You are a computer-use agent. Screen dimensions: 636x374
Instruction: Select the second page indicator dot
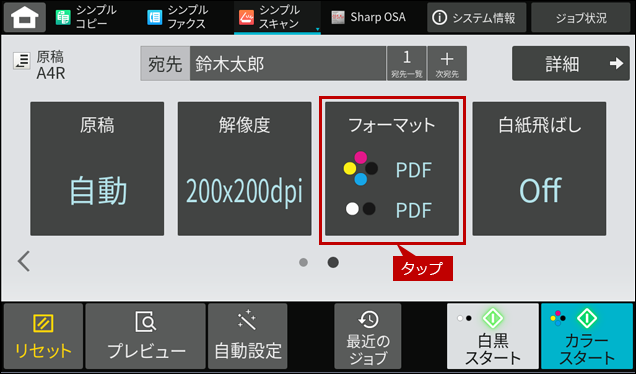tap(333, 262)
